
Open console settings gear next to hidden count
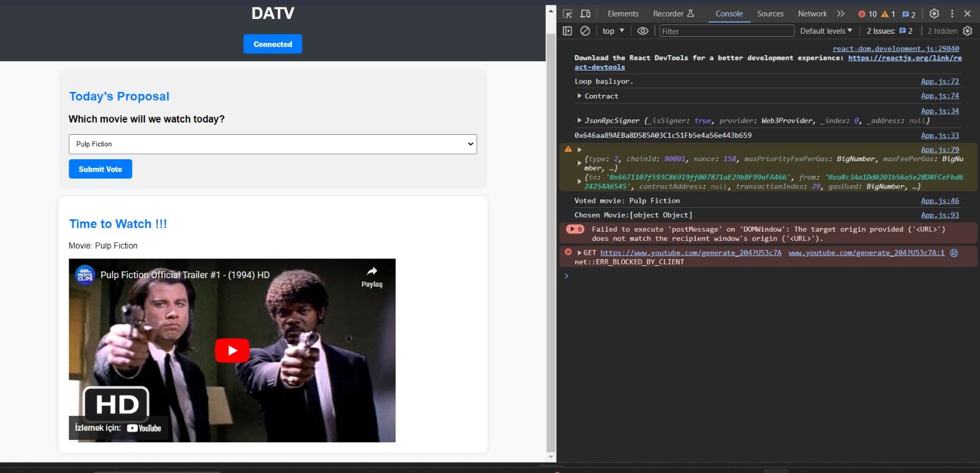point(968,31)
